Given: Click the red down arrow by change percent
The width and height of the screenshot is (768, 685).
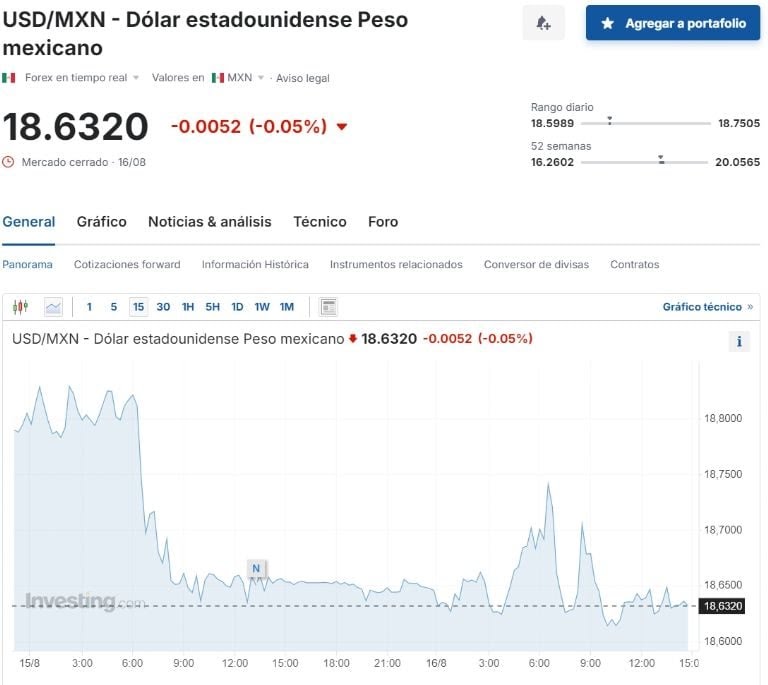Looking at the screenshot, I should tap(342, 127).
